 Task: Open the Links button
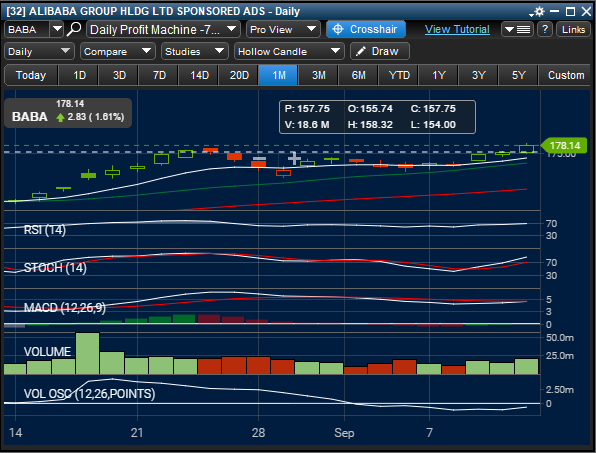(x=573, y=29)
